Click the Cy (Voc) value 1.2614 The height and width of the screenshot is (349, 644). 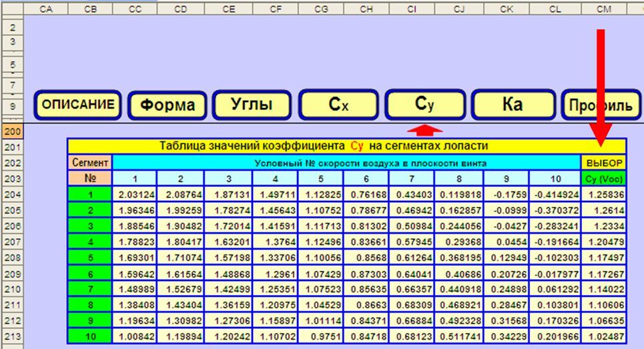coord(604,210)
